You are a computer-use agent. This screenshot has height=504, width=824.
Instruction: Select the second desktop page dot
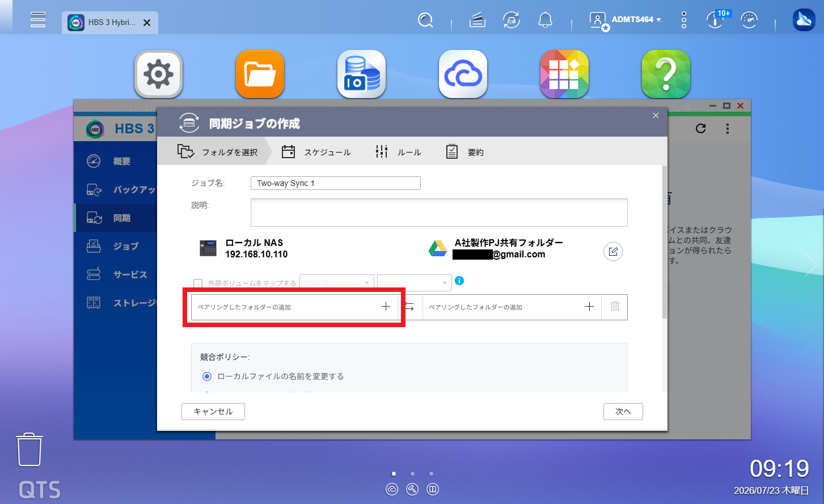412,473
